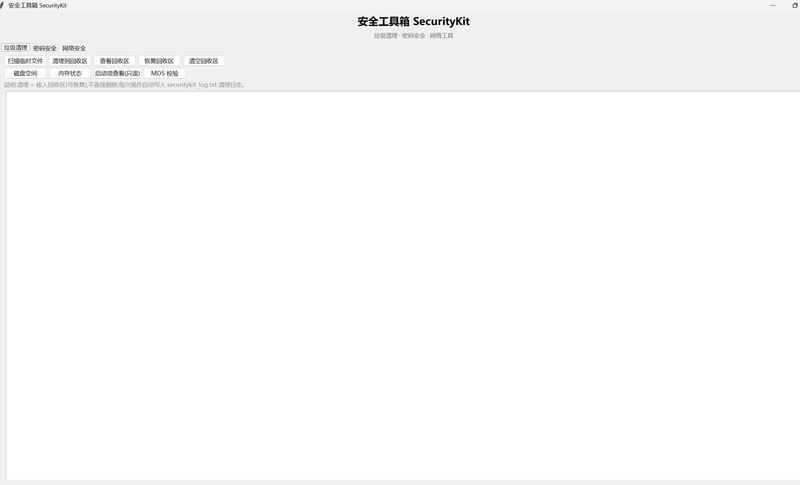800x485 pixels.
Task: Run 清理到回收区 action
Action: [x=70, y=61]
